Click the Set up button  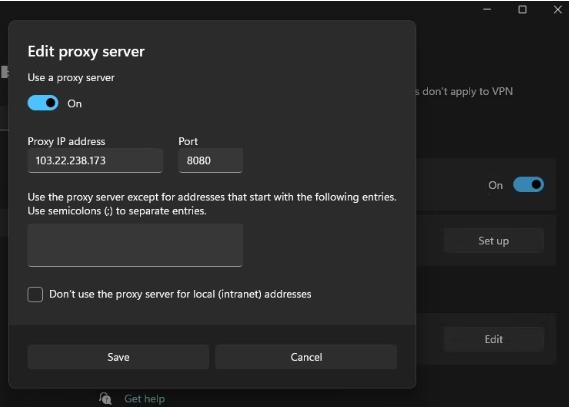pyautogui.click(x=494, y=240)
